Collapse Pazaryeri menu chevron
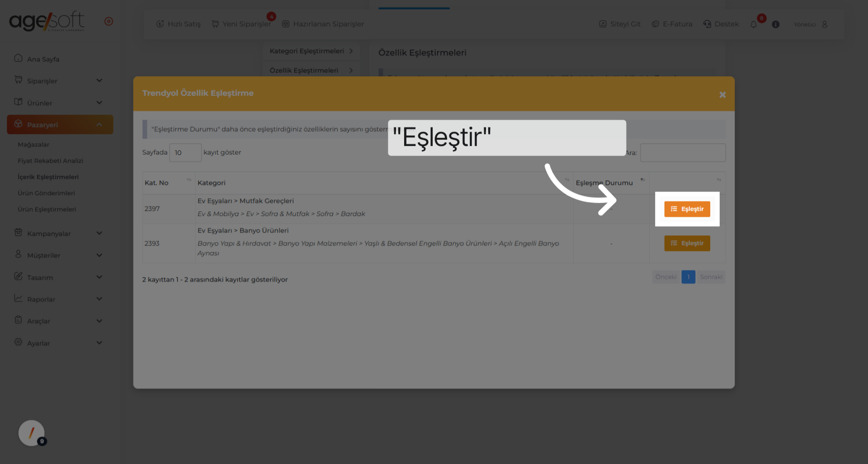The width and height of the screenshot is (868, 464). pos(99,125)
